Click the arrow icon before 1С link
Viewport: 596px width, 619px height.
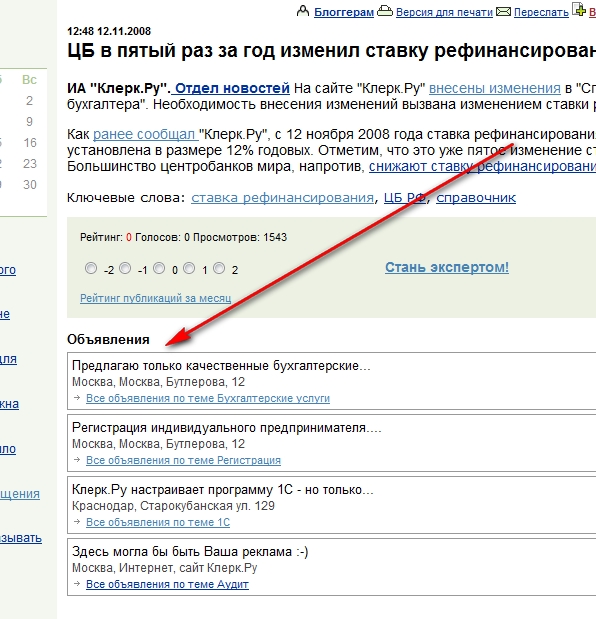coord(77,521)
